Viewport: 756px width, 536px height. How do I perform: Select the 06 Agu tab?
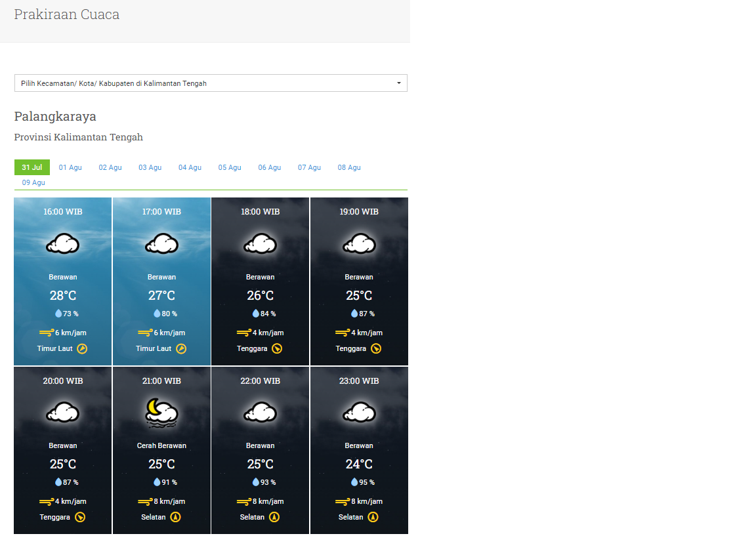pyautogui.click(x=270, y=167)
